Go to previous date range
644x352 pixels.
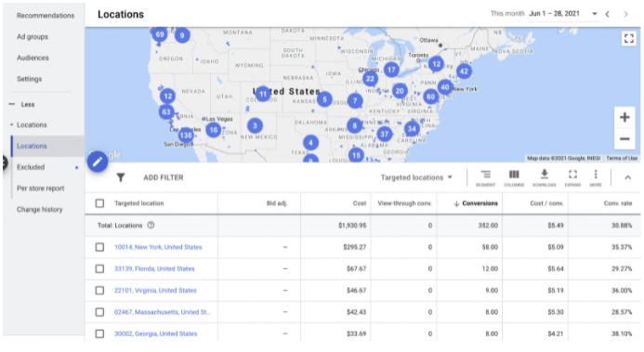pos(607,14)
